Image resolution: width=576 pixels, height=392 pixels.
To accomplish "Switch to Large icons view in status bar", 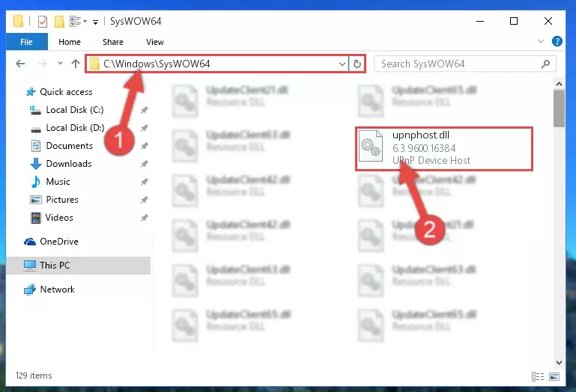I will 554,376.
